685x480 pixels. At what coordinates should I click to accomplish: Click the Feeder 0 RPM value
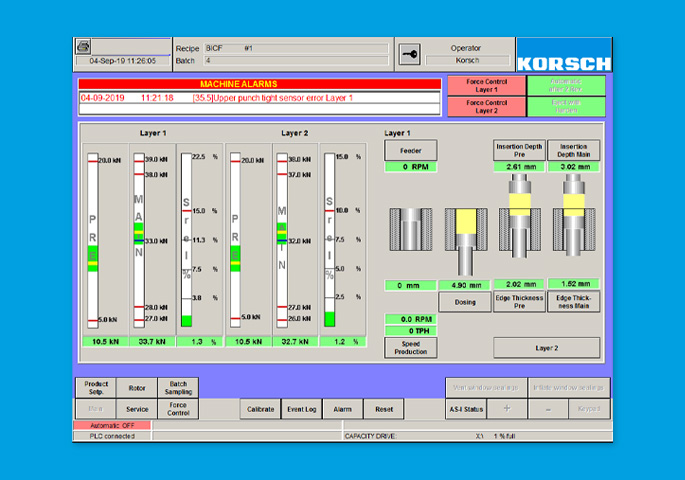pyautogui.click(x=411, y=167)
